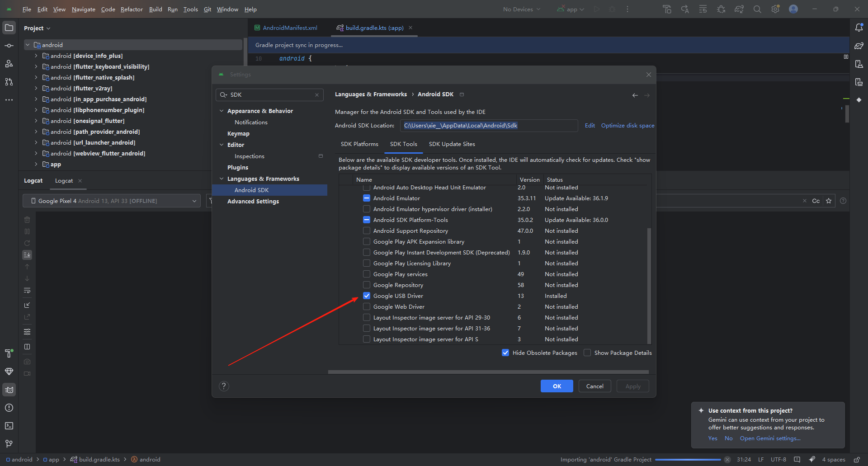Click the SDK search field in Settings
Viewport: 868px width, 466px height.
point(269,95)
